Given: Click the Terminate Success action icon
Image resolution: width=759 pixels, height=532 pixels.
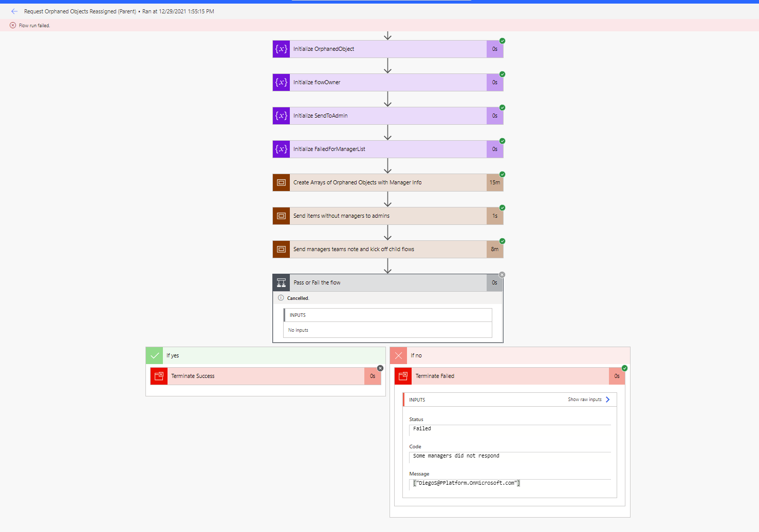Looking at the screenshot, I should tap(159, 376).
